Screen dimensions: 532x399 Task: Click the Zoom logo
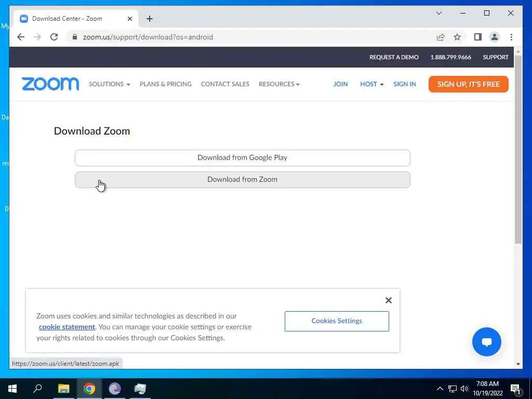[50, 84]
